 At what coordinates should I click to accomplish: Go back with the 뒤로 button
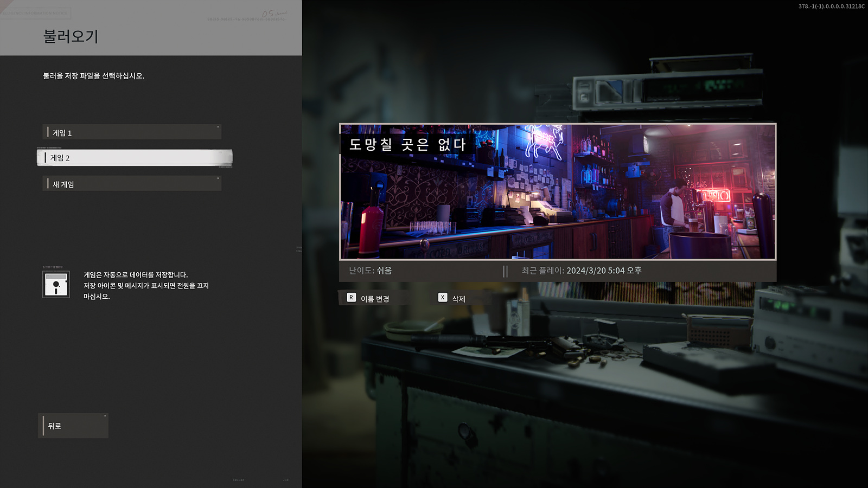[73, 426]
